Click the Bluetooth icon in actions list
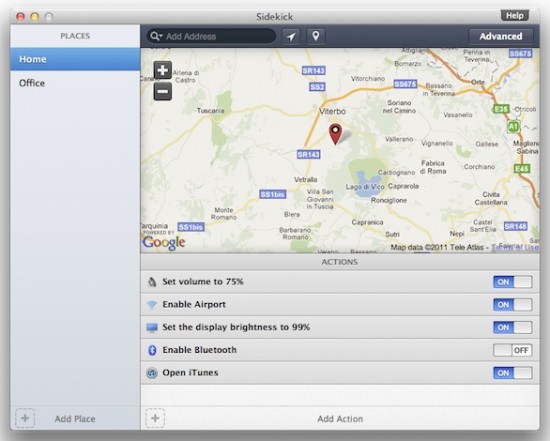This screenshot has height=441, width=550. pyautogui.click(x=152, y=350)
